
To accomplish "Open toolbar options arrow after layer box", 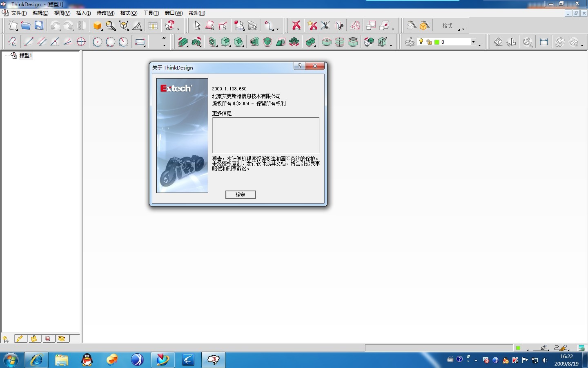I will 479,45.
